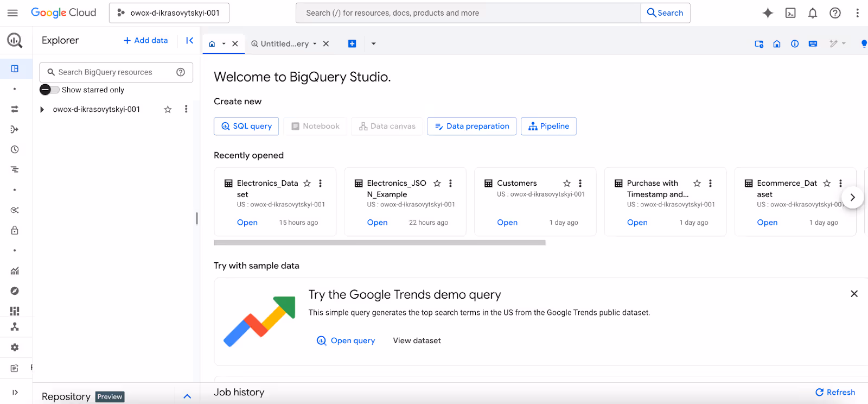This screenshot has width=868, height=404.
Task: Toggle Show starred only switch
Action: pos(49,90)
